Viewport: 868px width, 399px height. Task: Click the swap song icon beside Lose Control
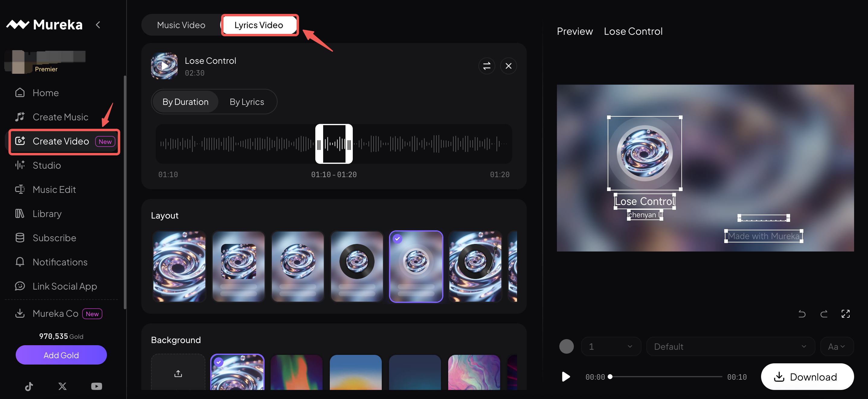(x=487, y=66)
